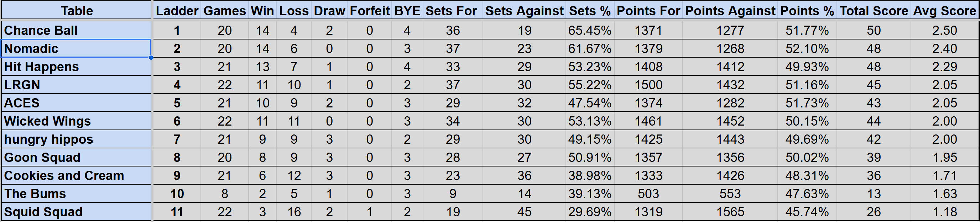Click the Sets Against header cell
The width and height of the screenshot is (980, 222).
point(524,11)
